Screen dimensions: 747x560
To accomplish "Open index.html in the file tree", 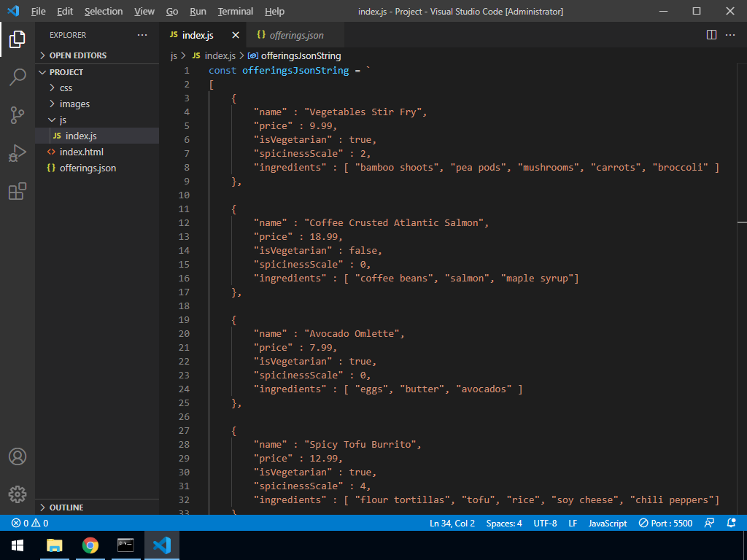I will 81,152.
